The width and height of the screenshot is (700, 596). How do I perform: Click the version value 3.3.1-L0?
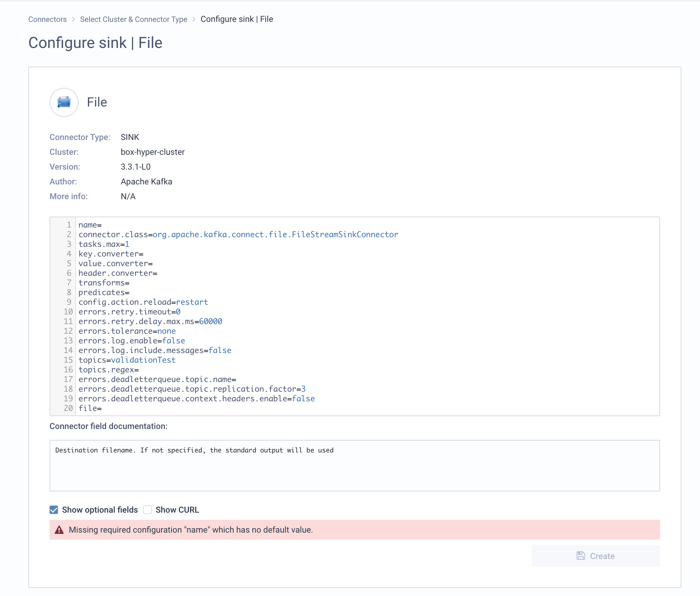[x=136, y=167]
